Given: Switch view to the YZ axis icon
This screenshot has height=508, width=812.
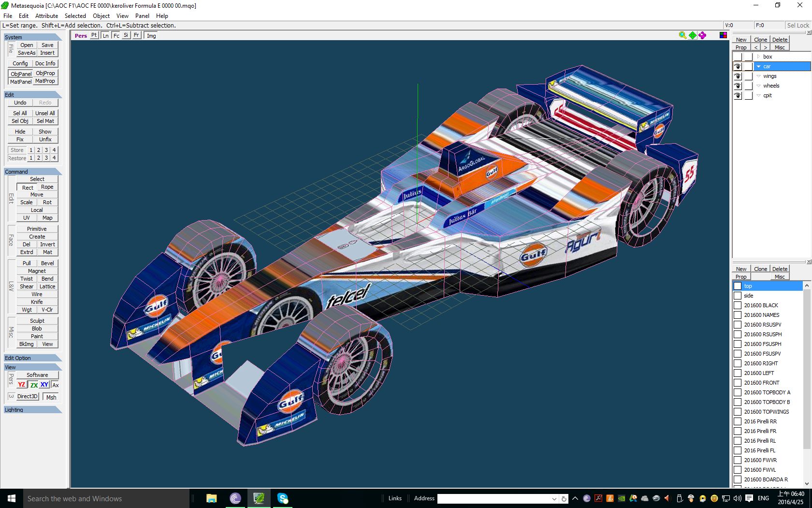Looking at the screenshot, I should [x=22, y=385].
